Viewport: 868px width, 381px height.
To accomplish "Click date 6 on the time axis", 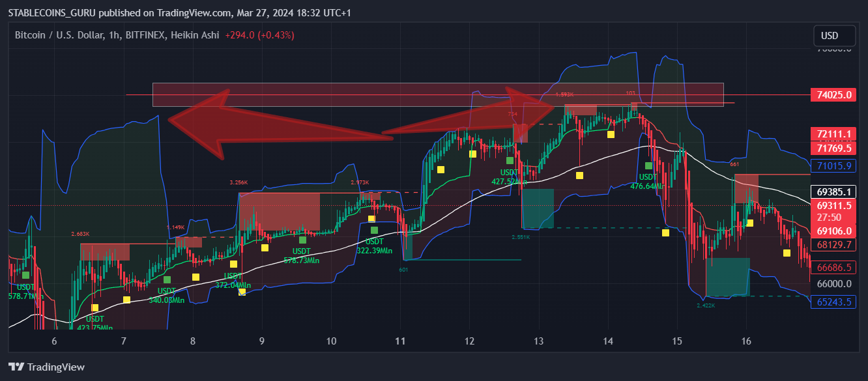I will click(54, 341).
